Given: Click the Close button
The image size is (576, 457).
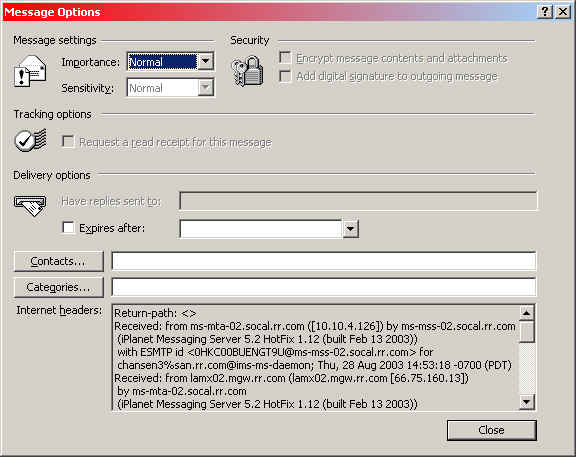Looking at the screenshot, I should tap(492, 430).
